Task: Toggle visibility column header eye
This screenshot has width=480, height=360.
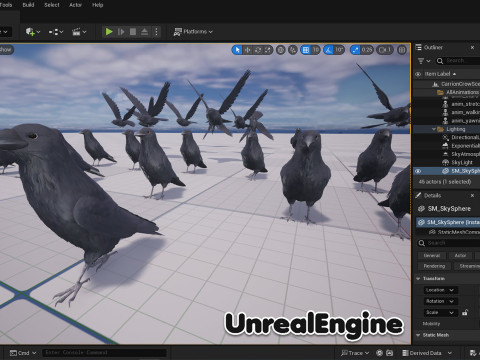Action: coord(418,74)
